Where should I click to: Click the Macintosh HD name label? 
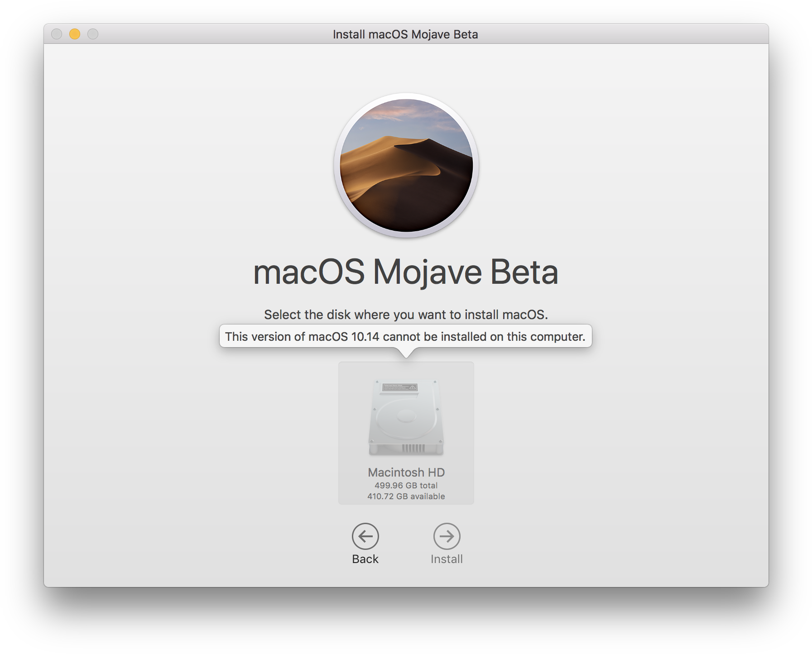[406, 473]
